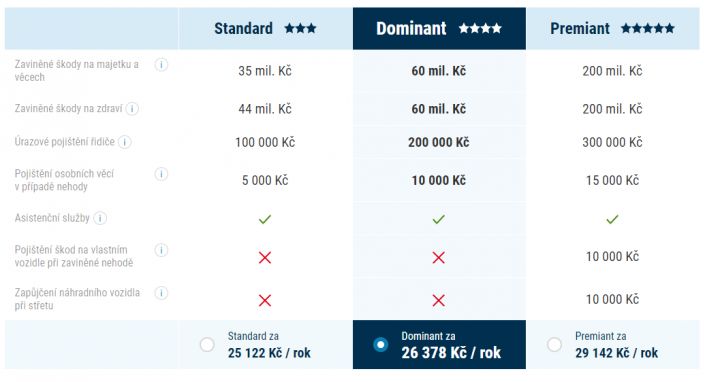Screen dimensions: 720x382
Task: Click Premiant five-star rating
Action: tap(648, 28)
